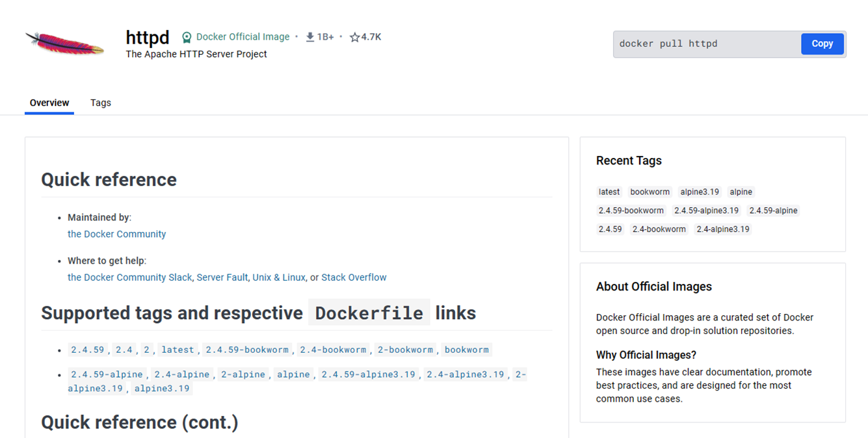Select the Overview tab
This screenshot has height=438, width=868.
pos(49,103)
